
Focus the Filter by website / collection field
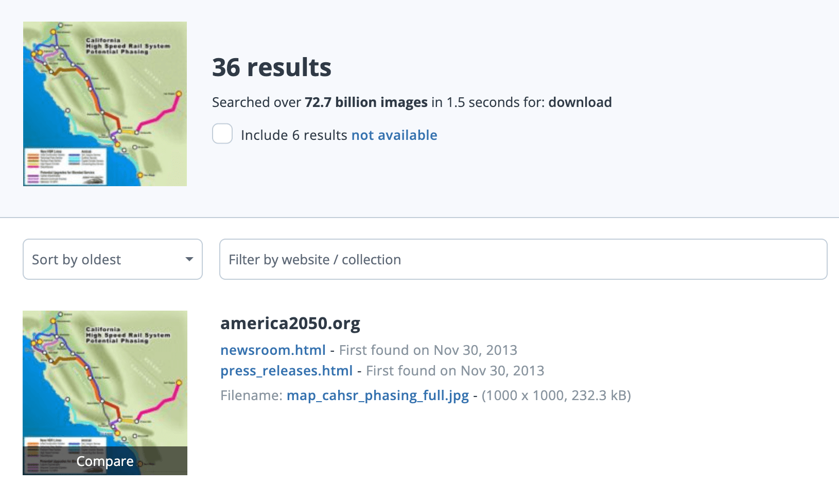523,259
